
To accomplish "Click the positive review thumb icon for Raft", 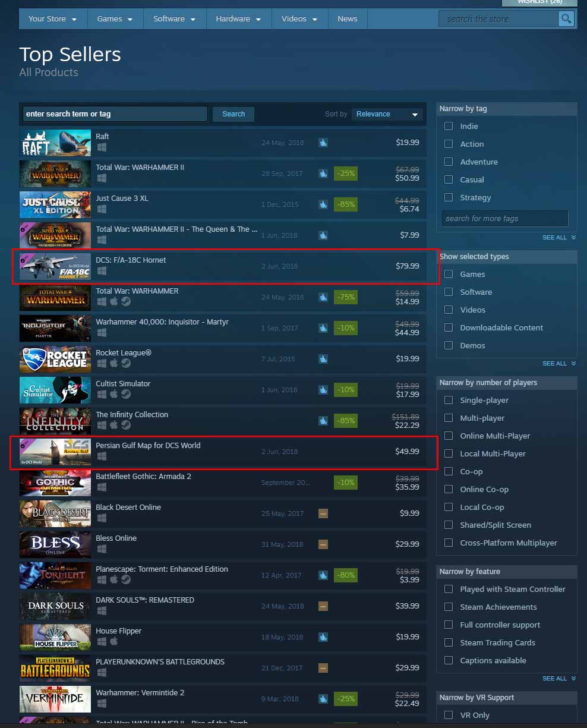I will (323, 143).
